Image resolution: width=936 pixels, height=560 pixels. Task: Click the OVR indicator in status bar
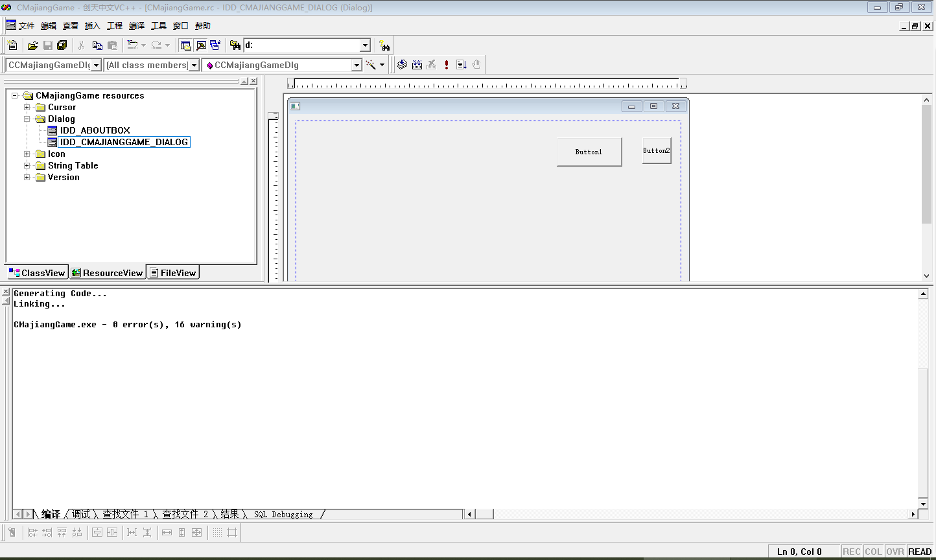[895, 552]
